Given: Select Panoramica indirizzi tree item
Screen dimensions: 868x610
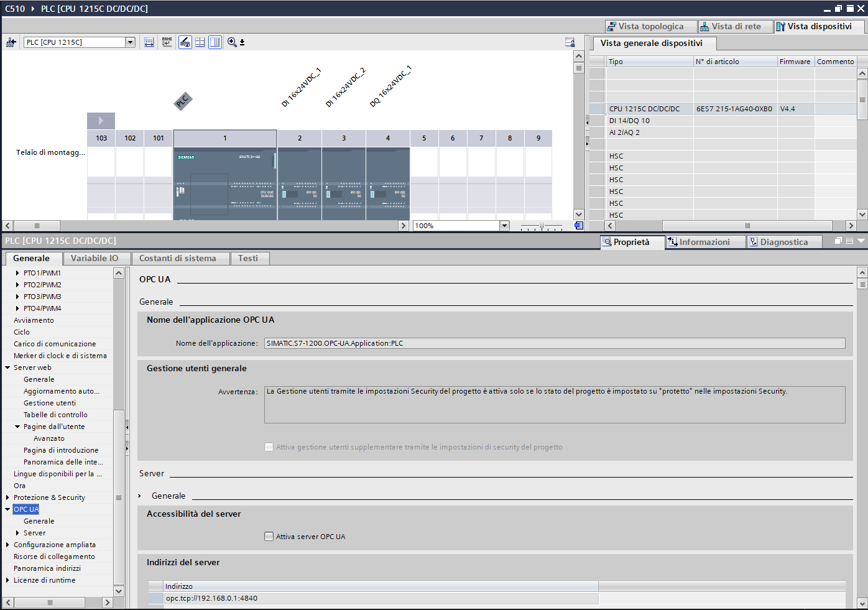Looking at the screenshot, I should pyautogui.click(x=47, y=568).
